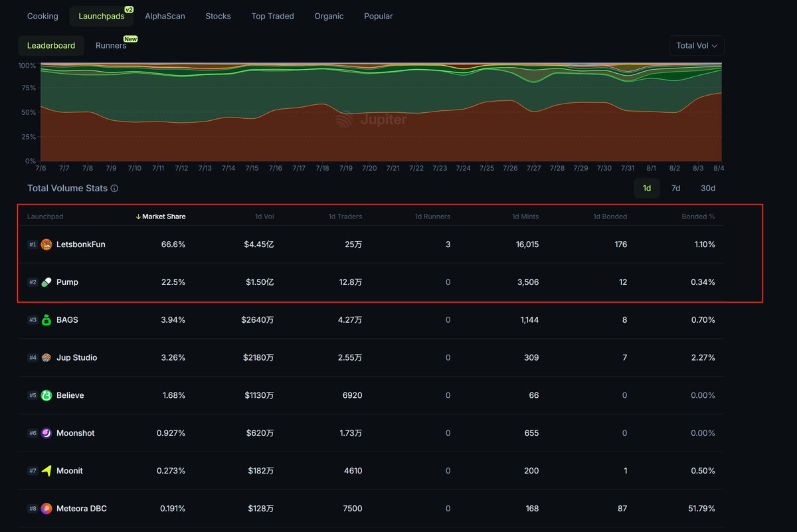Click Meteora DBC's 87 bonded value
The width and height of the screenshot is (797, 532).
pyautogui.click(x=622, y=509)
